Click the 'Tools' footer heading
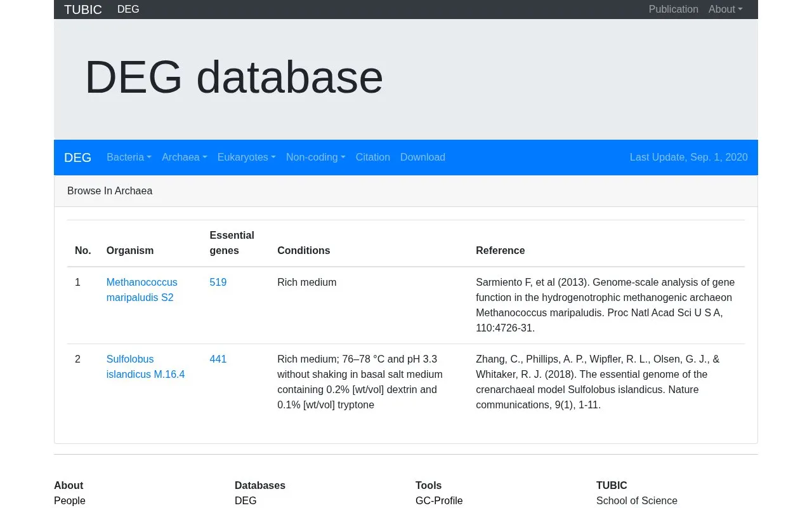812x508 pixels. [428, 485]
